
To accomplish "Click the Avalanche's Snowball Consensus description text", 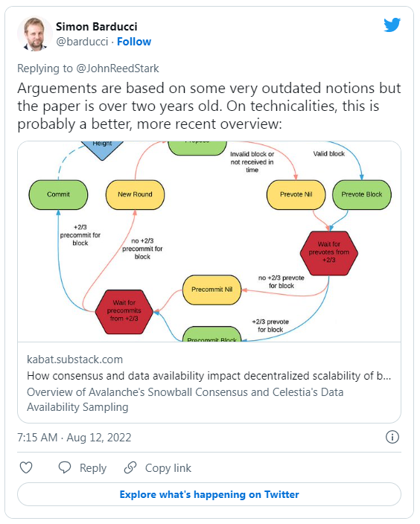I will (185, 400).
